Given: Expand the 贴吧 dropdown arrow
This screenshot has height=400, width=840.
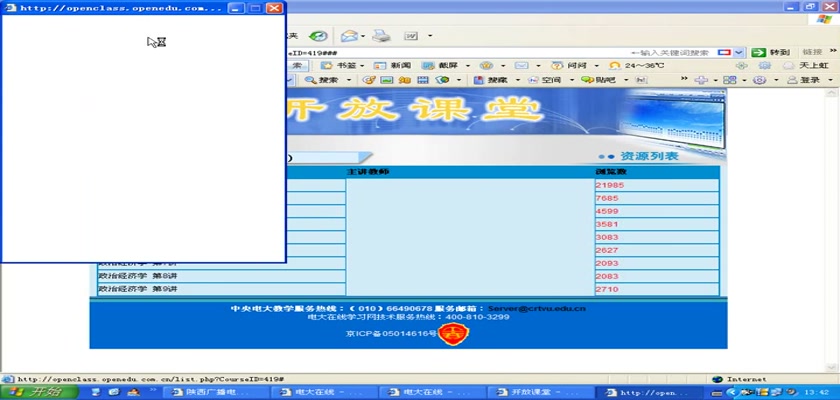Looking at the screenshot, I should pos(626,80).
